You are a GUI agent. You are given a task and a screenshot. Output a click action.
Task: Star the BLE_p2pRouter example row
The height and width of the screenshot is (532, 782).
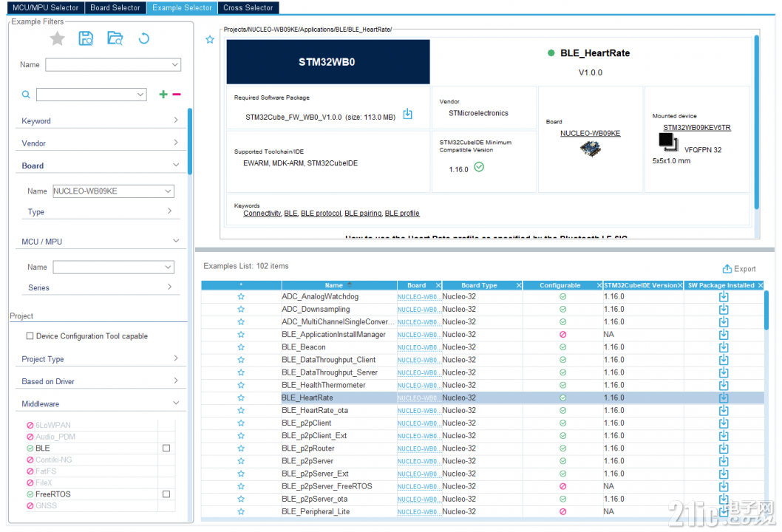[241, 449]
